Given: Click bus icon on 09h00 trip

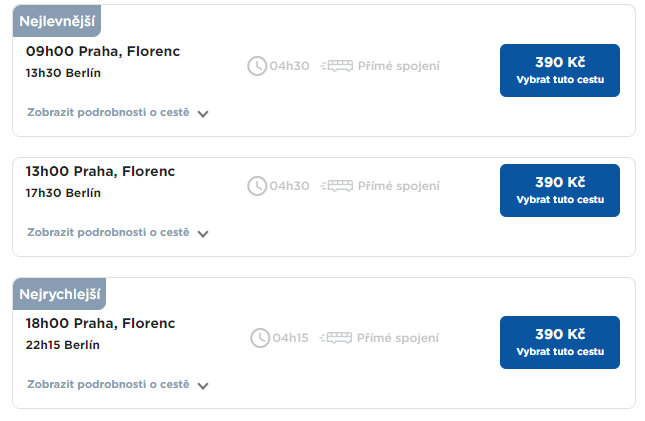Looking at the screenshot, I should 337,66.
